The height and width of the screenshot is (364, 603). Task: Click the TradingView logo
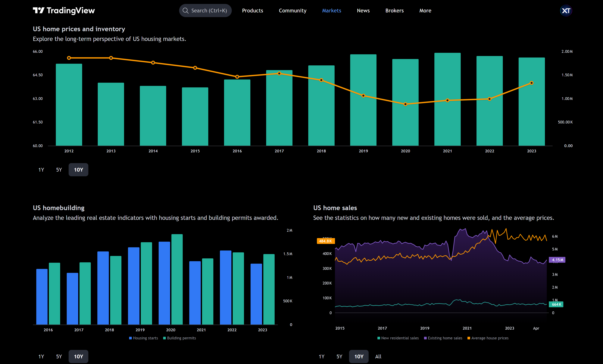tap(64, 11)
